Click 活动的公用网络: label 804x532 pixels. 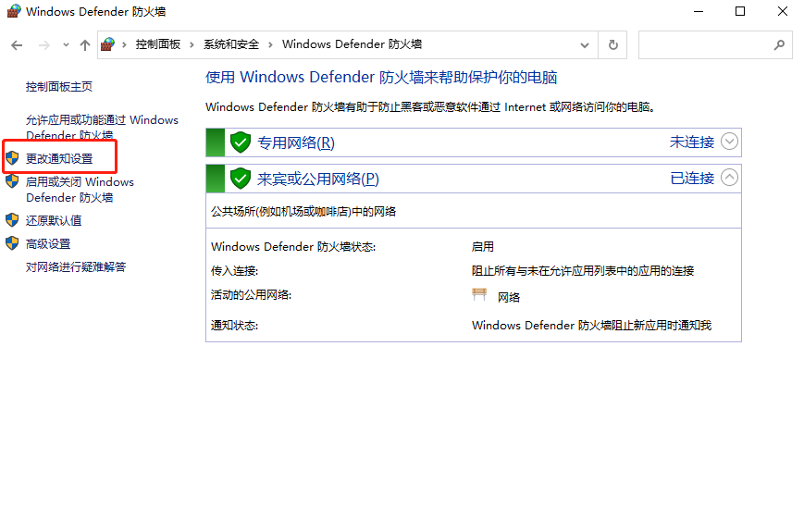coord(252,295)
